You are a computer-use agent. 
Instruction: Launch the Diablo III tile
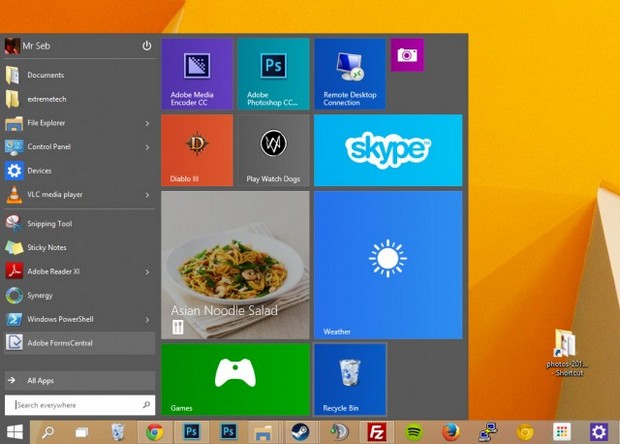click(197, 150)
